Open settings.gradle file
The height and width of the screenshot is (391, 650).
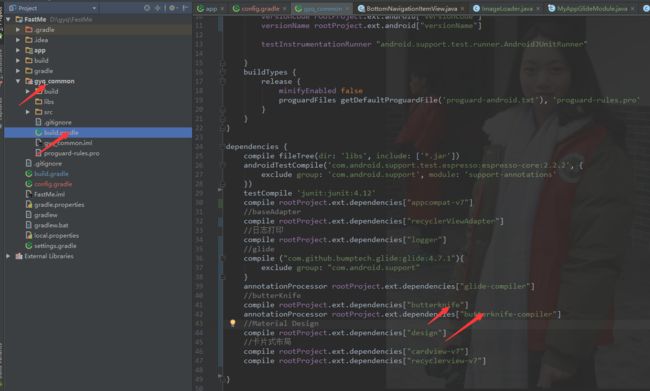(x=55, y=245)
